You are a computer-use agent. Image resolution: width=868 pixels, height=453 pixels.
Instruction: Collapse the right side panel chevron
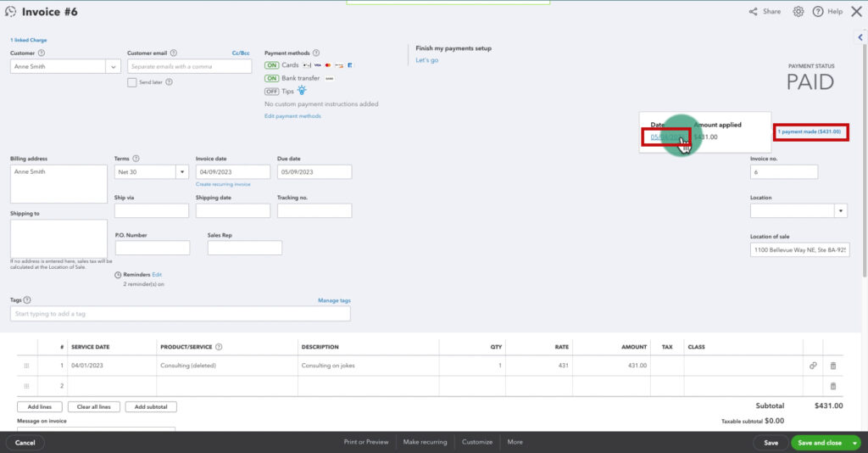click(860, 37)
